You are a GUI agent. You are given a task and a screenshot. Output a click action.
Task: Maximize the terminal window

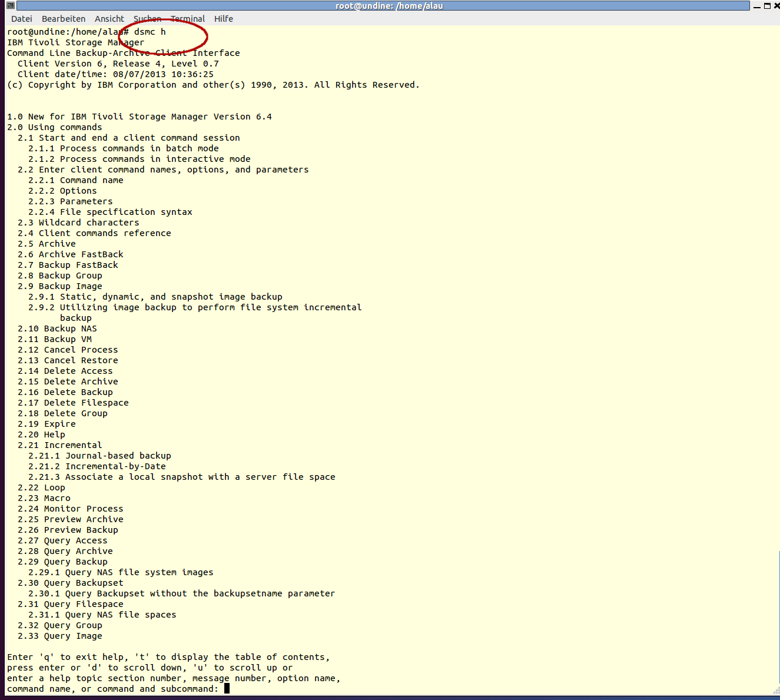coord(767,6)
